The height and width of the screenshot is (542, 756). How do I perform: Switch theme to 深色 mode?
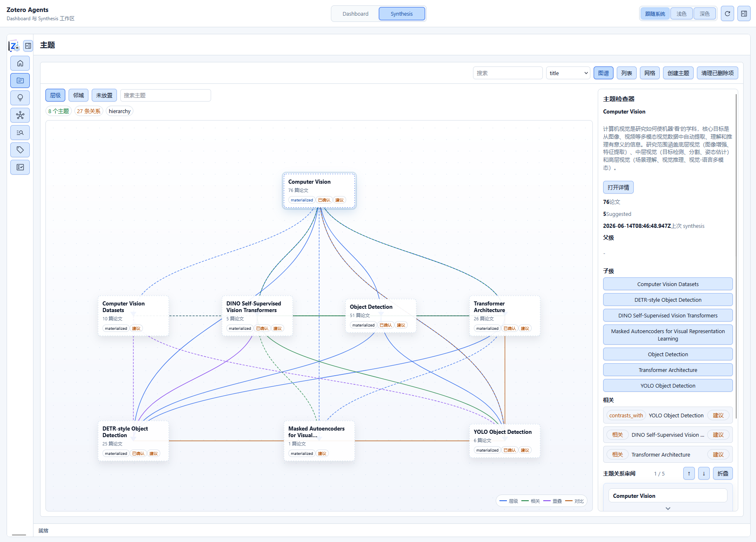704,14
